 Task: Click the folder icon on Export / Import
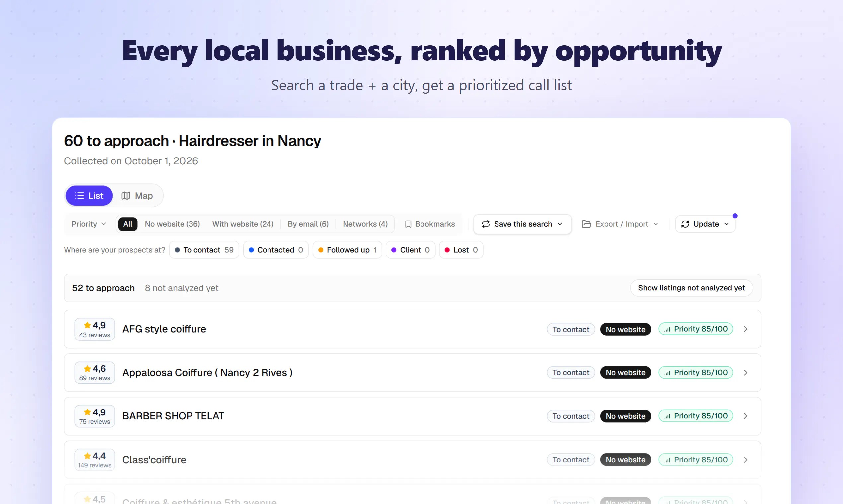click(x=586, y=224)
